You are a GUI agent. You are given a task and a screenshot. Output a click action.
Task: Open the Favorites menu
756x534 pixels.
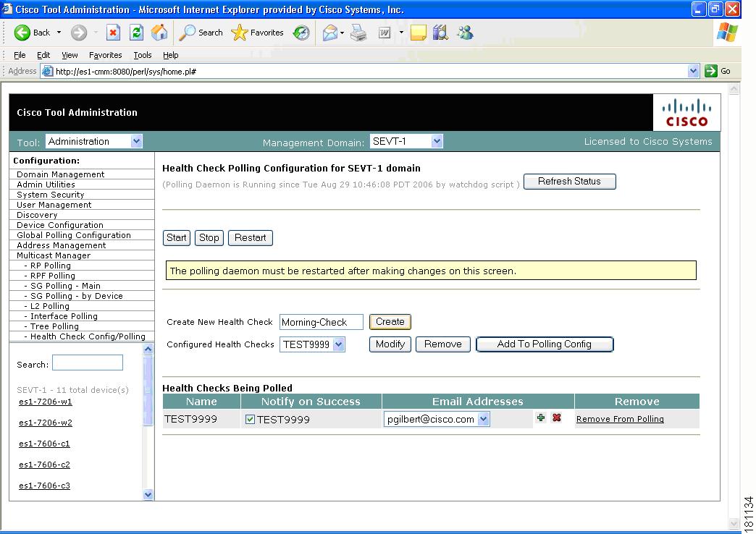point(105,55)
